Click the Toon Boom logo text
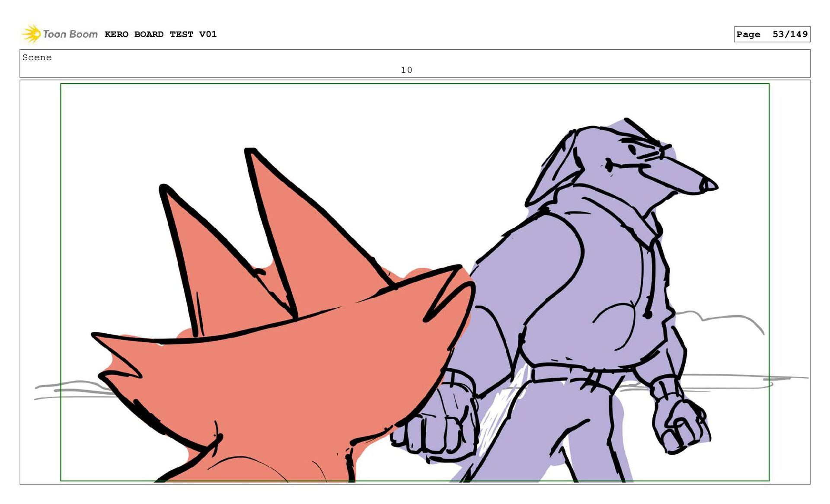Viewport: 830px width, 504px height. (x=70, y=34)
